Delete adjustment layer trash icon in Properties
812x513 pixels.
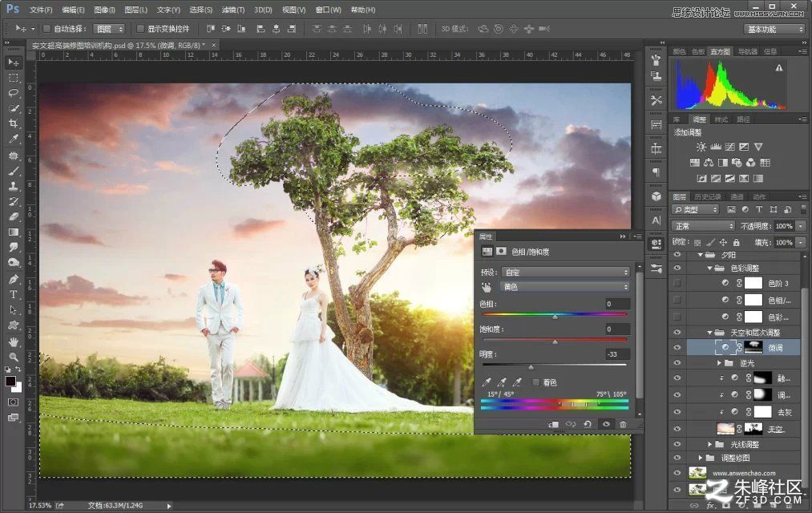click(623, 425)
